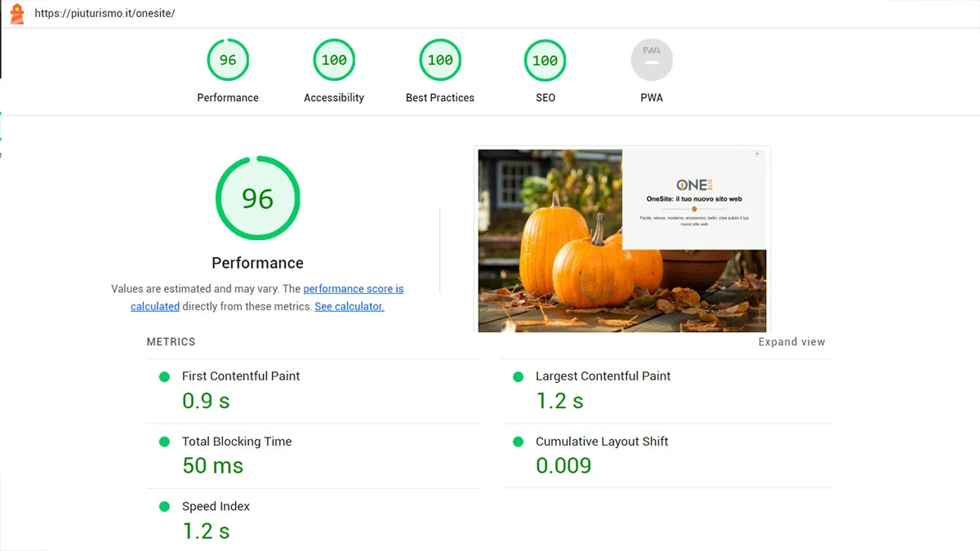Click green dot beside First Contentful Paint

[x=164, y=377]
